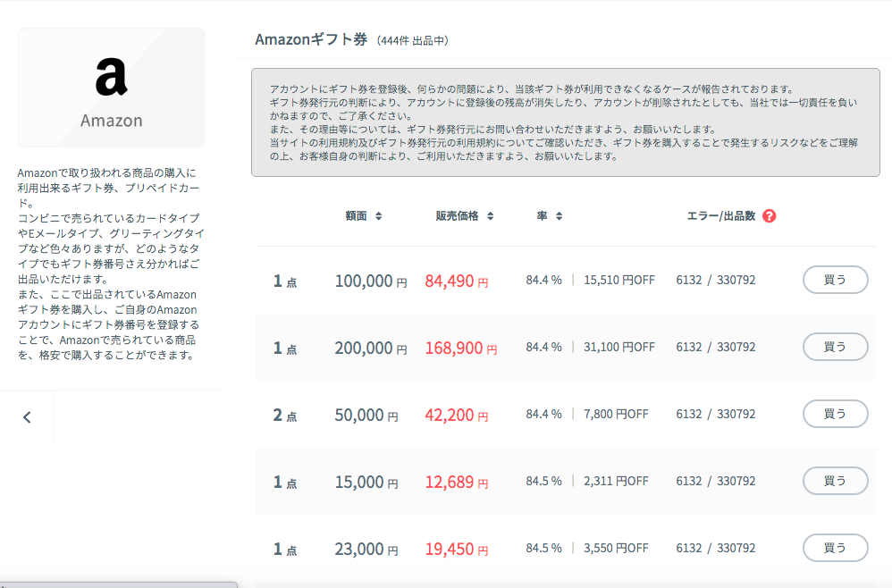Sort listings by 販売価格 selling price
This screenshot has width=892, height=588.
tap(491, 216)
